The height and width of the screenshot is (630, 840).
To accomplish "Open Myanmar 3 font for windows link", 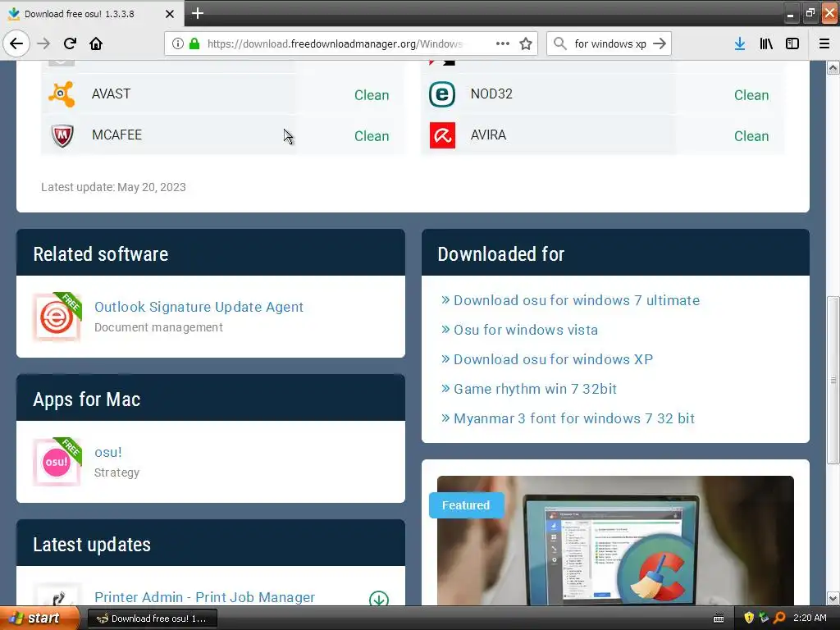I will pos(573,418).
